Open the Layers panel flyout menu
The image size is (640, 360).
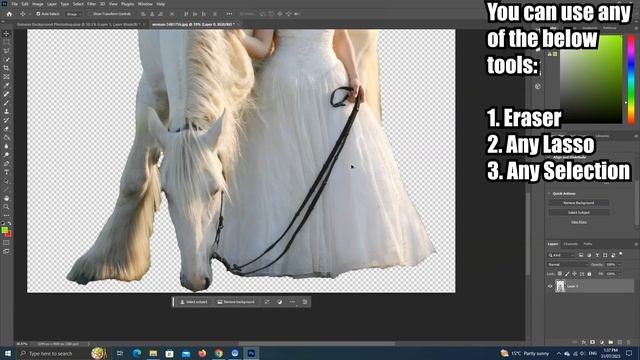pos(636,244)
